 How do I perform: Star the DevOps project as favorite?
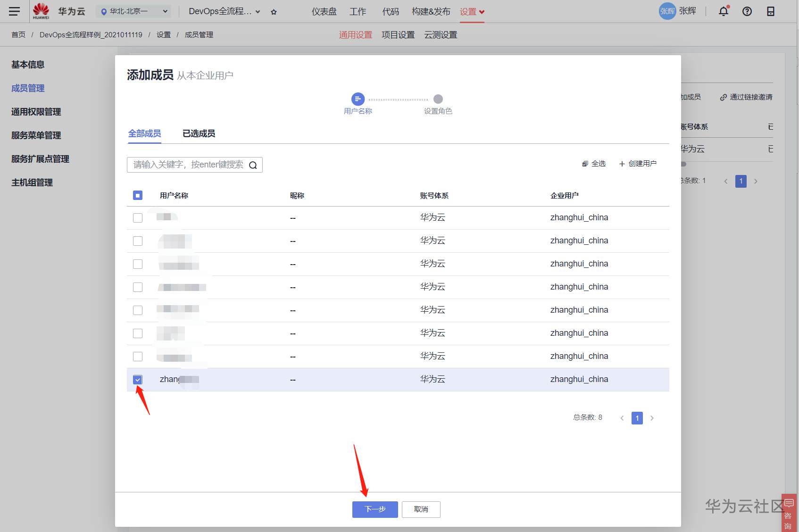[x=274, y=12]
